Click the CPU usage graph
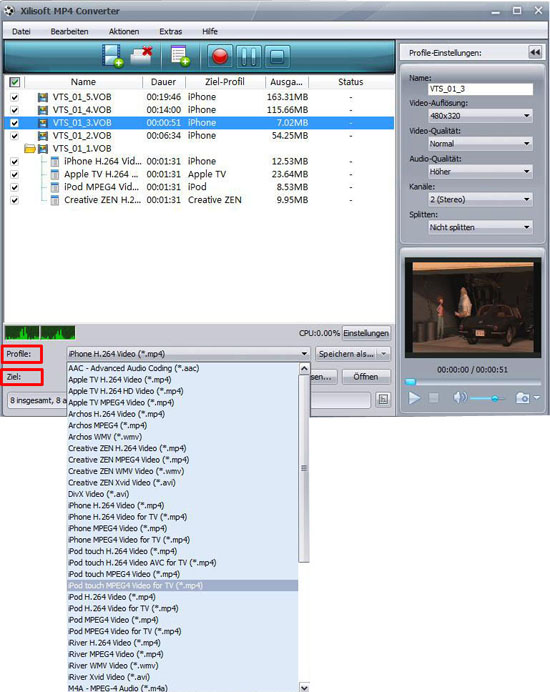Screen dimensions: 550x692 40,333
